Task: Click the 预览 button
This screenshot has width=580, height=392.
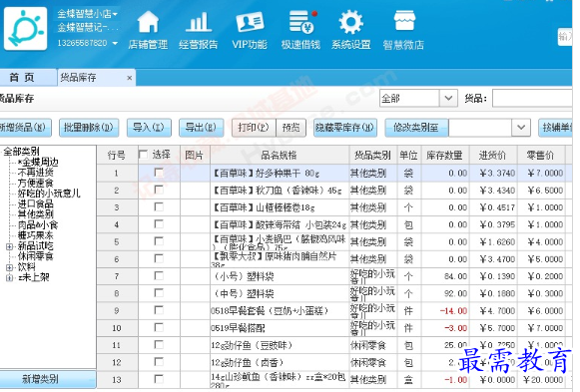Action: pos(291,128)
